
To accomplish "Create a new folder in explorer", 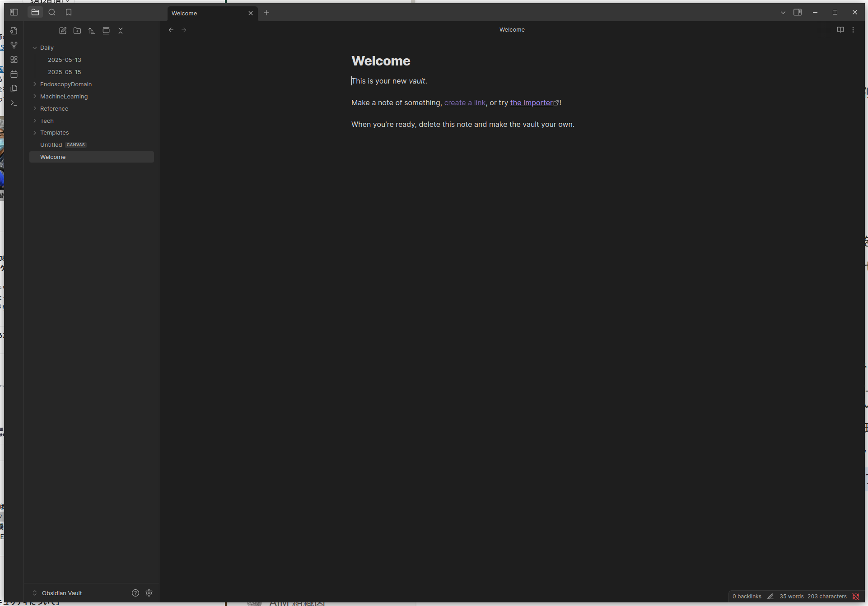I will click(77, 31).
